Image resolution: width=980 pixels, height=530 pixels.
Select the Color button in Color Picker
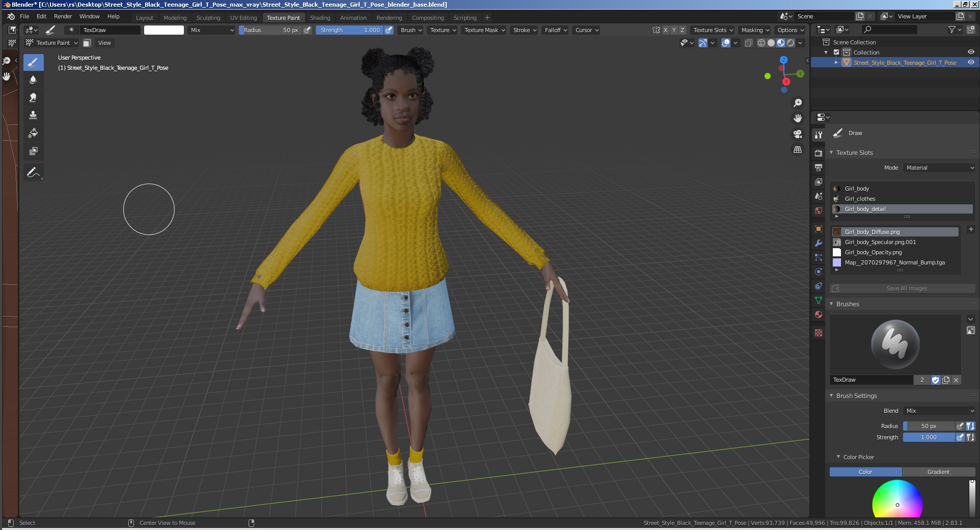(x=865, y=472)
